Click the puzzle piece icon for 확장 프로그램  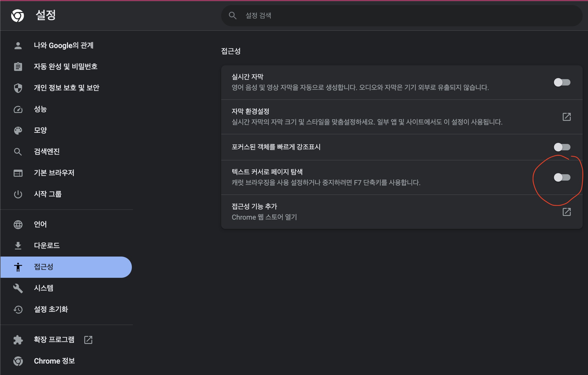[x=18, y=340]
